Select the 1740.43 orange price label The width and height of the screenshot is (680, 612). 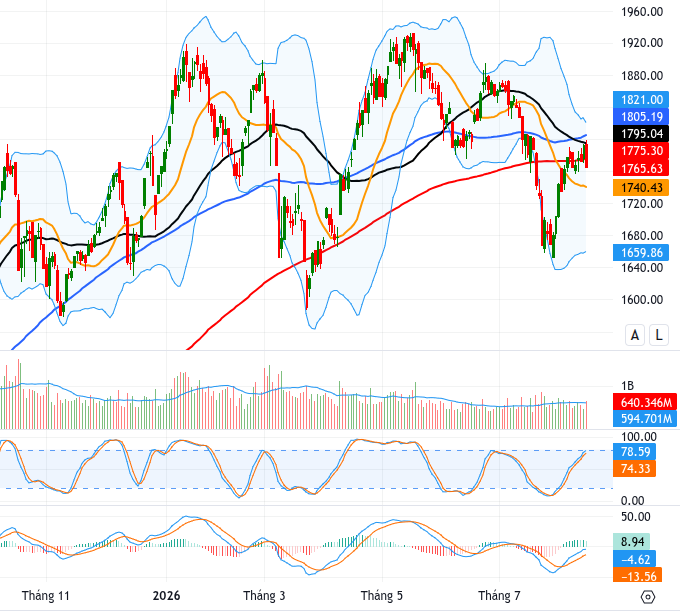pos(641,187)
